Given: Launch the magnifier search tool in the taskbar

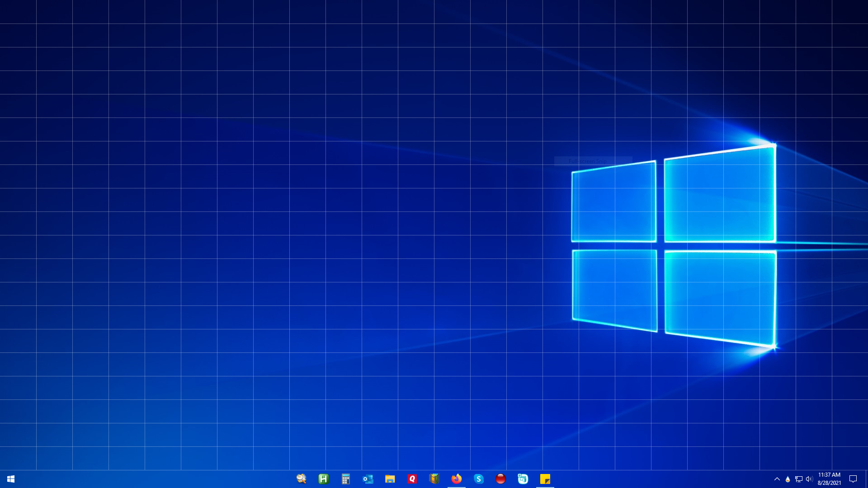Looking at the screenshot, I should click(x=302, y=479).
